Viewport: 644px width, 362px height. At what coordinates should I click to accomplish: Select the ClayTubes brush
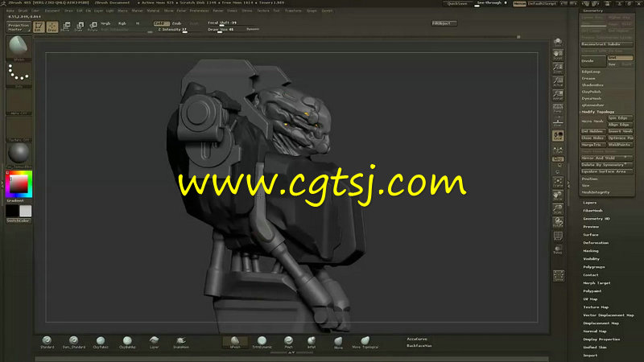click(x=101, y=343)
